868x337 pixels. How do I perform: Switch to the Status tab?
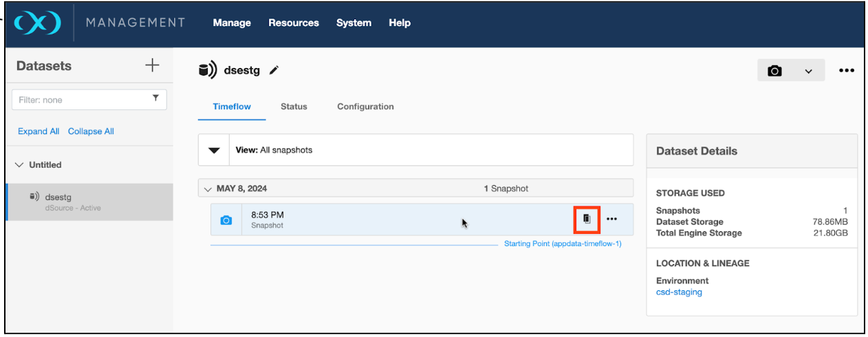(x=294, y=107)
